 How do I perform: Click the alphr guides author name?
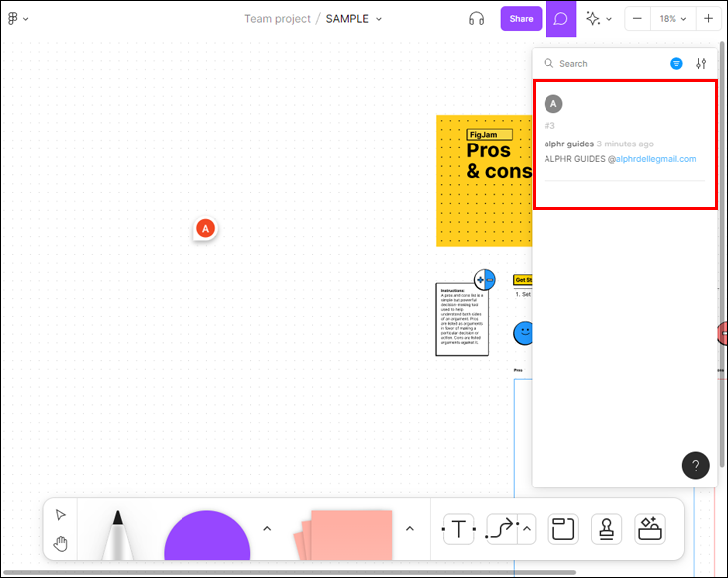point(569,144)
